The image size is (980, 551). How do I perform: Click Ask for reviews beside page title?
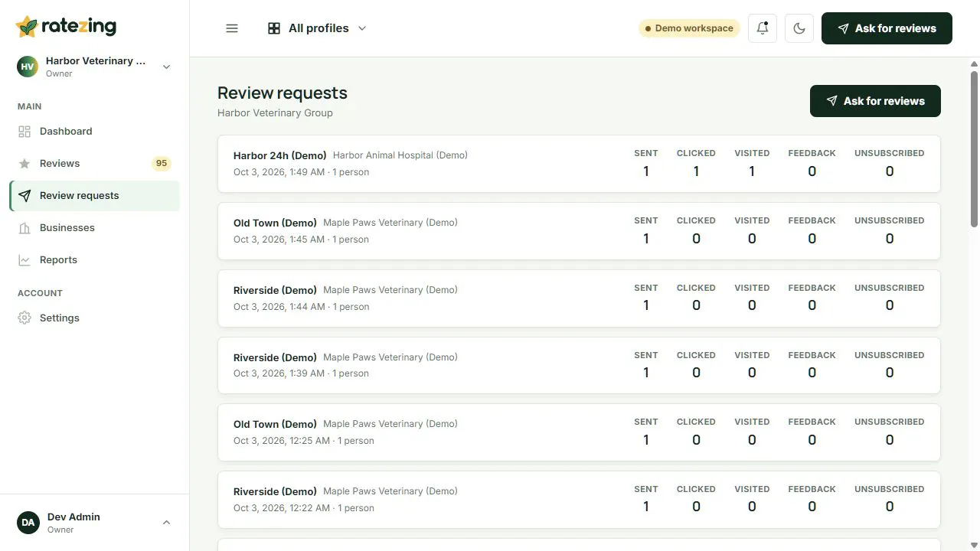click(875, 101)
